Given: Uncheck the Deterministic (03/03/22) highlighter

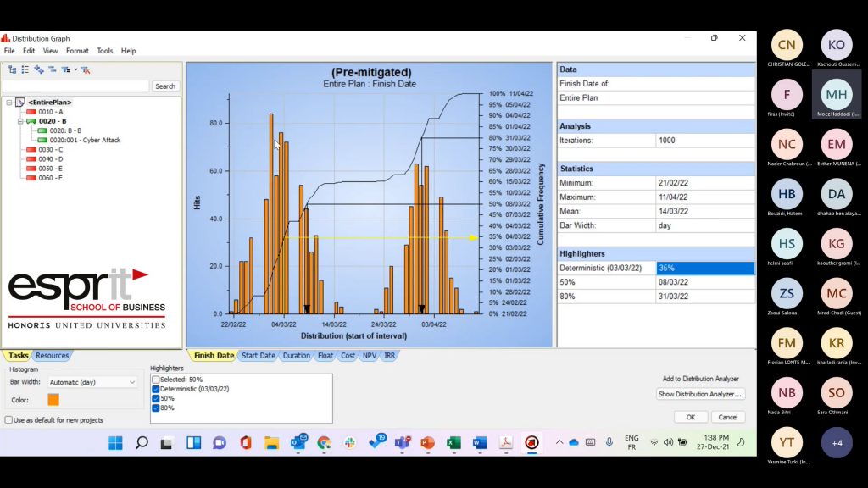Looking at the screenshot, I should click(x=156, y=389).
